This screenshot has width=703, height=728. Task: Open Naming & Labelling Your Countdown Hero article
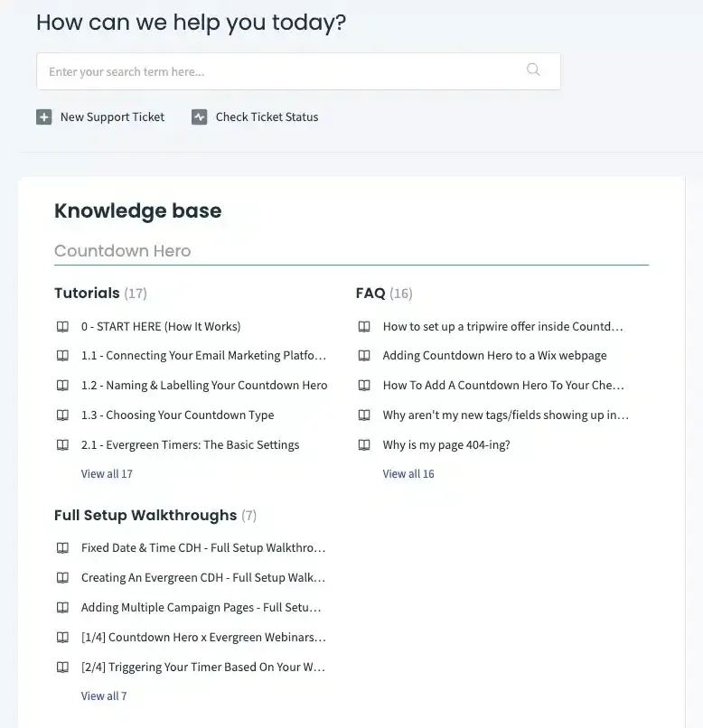[x=204, y=386]
